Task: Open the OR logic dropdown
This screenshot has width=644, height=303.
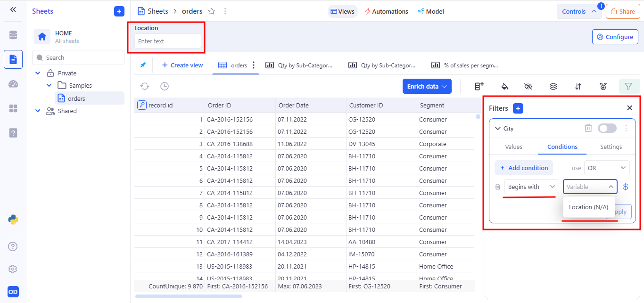Action: click(606, 168)
